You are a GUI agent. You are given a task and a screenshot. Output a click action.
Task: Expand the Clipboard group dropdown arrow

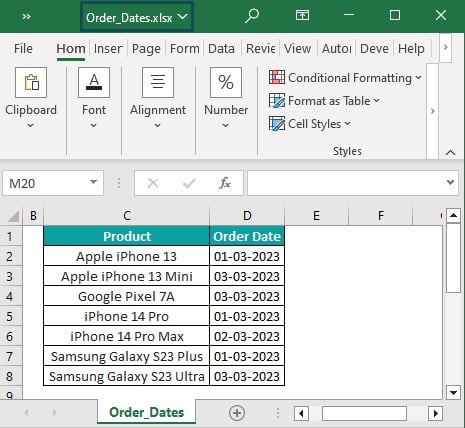[30, 125]
